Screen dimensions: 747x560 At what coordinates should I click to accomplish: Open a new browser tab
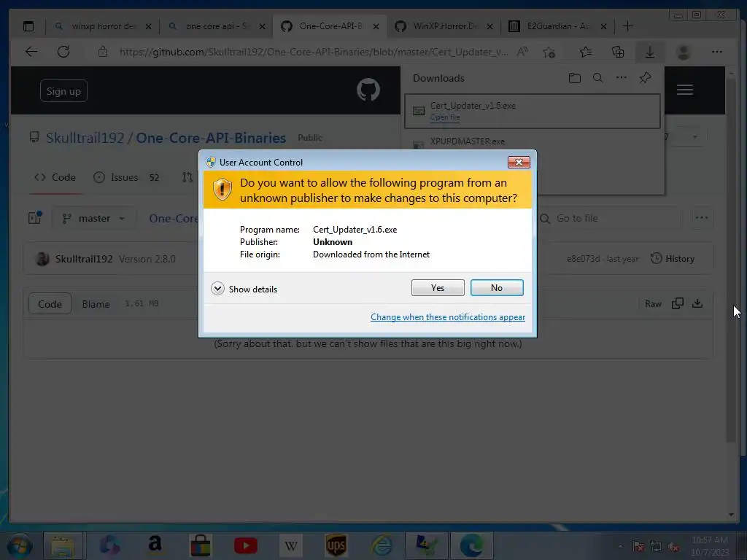(628, 26)
